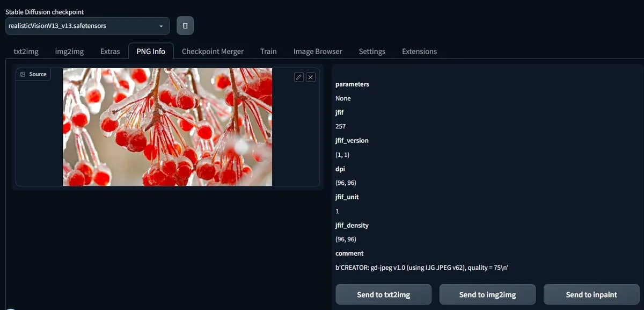Screen dimensions: 644x310
Task: Click the 'jfif_unit' label
Action: tap(347, 197)
